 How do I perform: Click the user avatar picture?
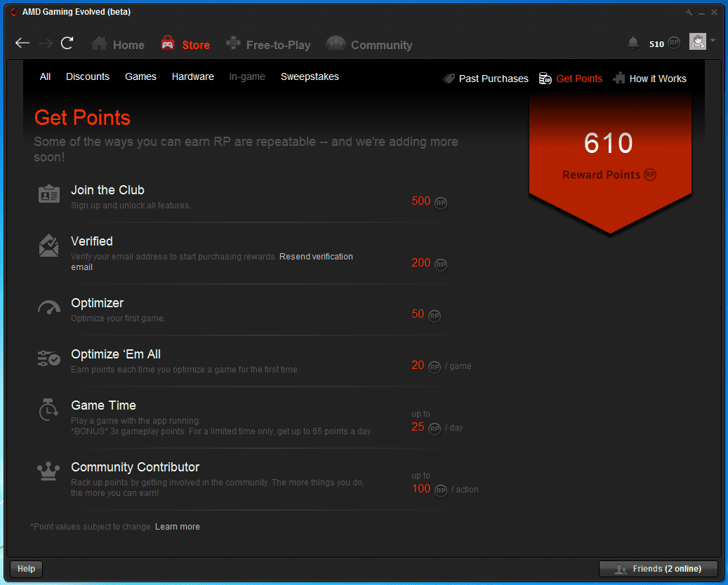click(697, 42)
